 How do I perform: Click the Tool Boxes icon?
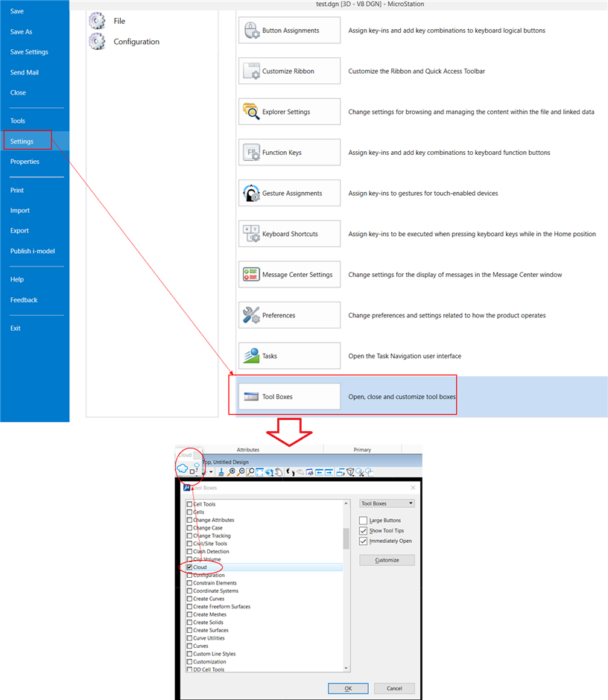[x=252, y=396]
